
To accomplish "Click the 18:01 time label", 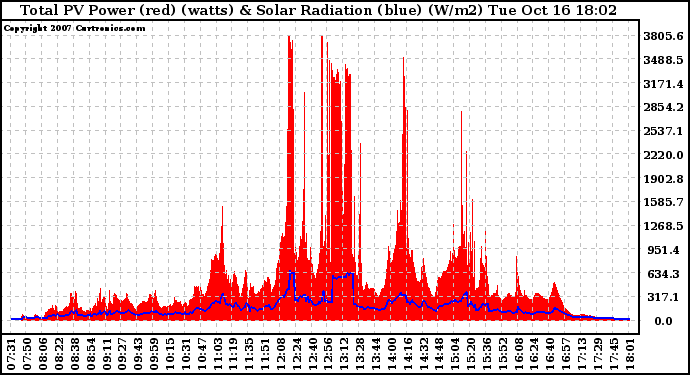I will (x=628, y=354).
